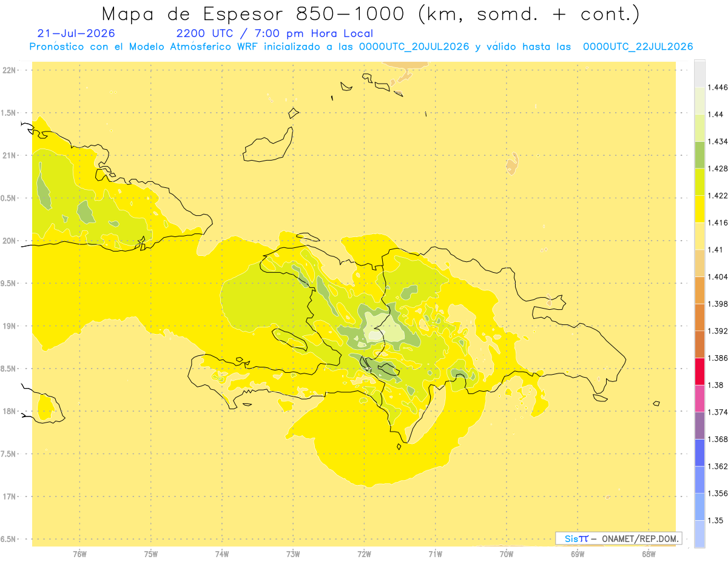Click the legend value '1.386'
The height and width of the screenshot is (562, 728).
tap(718, 358)
